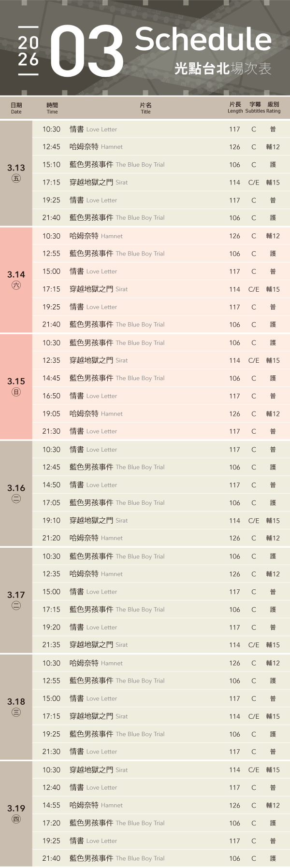The width and height of the screenshot is (290, 868).
Task: Click the 輔15 rating for 3.14 17:15 Sirat
Action: pos(273,289)
